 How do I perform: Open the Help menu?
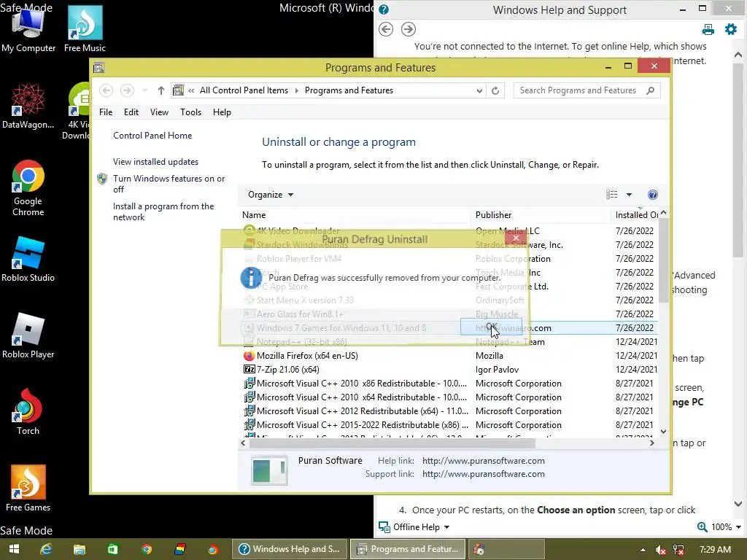pyautogui.click(x=222, y=112)
